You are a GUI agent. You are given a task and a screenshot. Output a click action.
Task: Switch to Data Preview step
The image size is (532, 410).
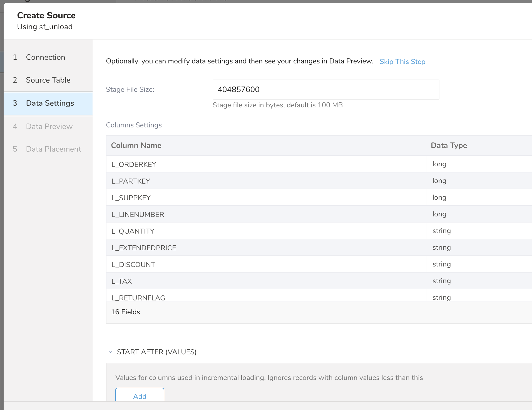point(49,127)
